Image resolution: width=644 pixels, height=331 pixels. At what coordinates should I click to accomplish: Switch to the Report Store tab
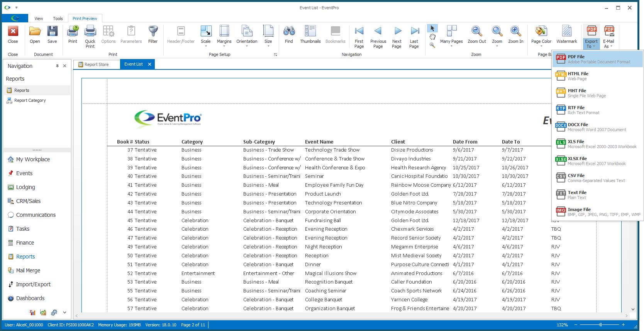(97, 64)
